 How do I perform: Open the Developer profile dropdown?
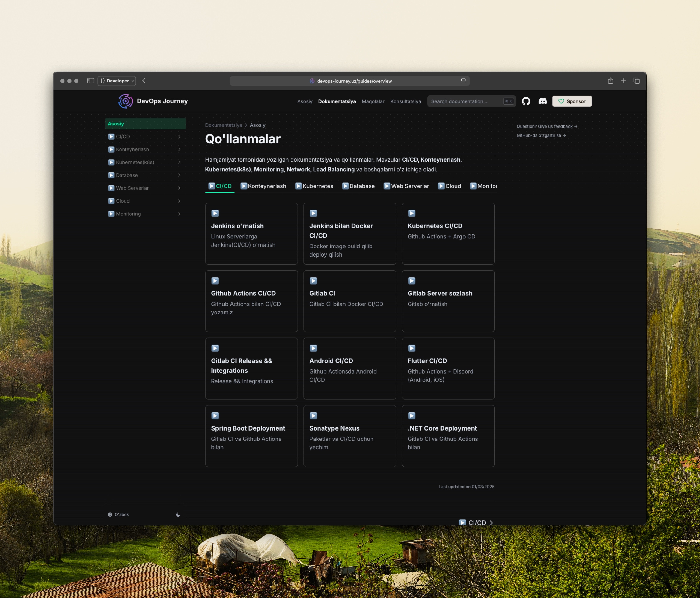[117, 81]
